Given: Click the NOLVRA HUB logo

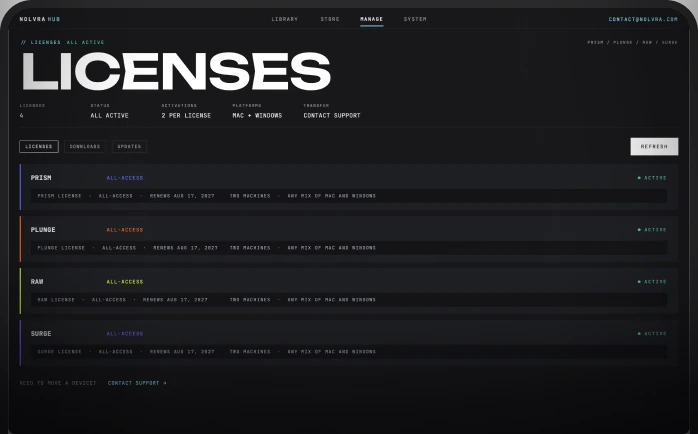Looking at the screenshot, I should click(x=40, y=19).
